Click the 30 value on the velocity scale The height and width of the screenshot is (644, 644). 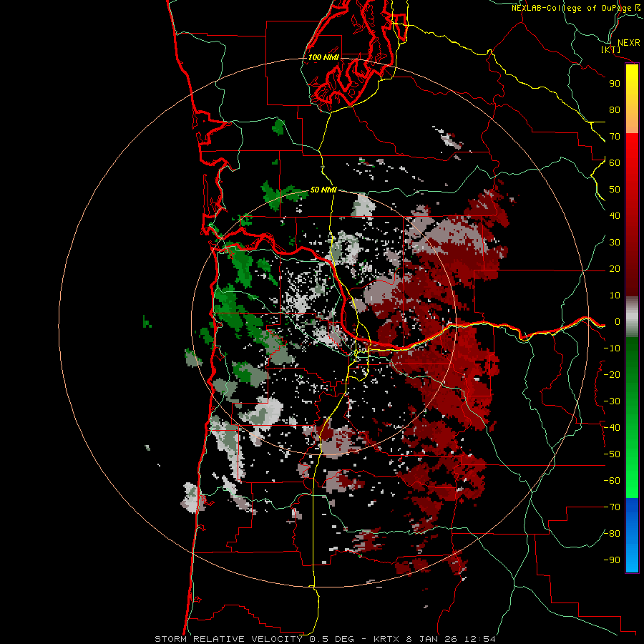click(615, 243)
